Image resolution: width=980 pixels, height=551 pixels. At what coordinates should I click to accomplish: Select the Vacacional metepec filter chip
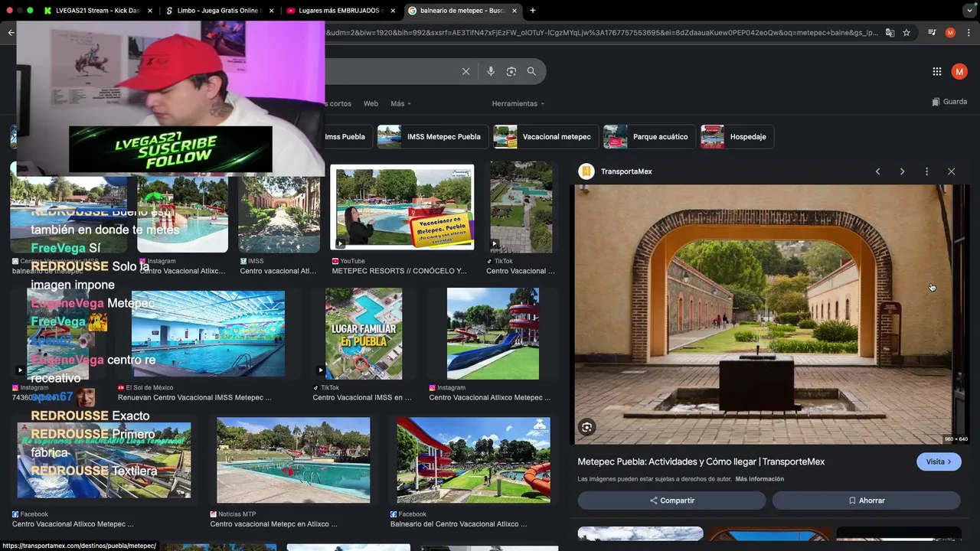(545, 137)
